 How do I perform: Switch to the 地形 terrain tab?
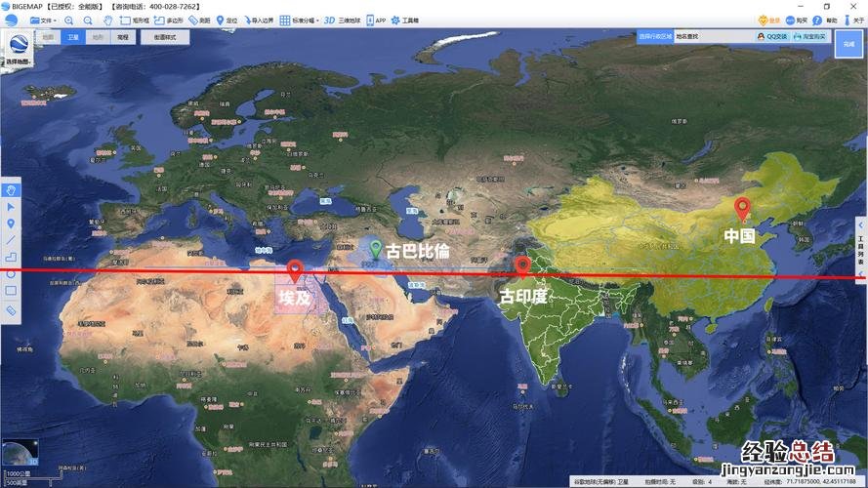point(98,37)
